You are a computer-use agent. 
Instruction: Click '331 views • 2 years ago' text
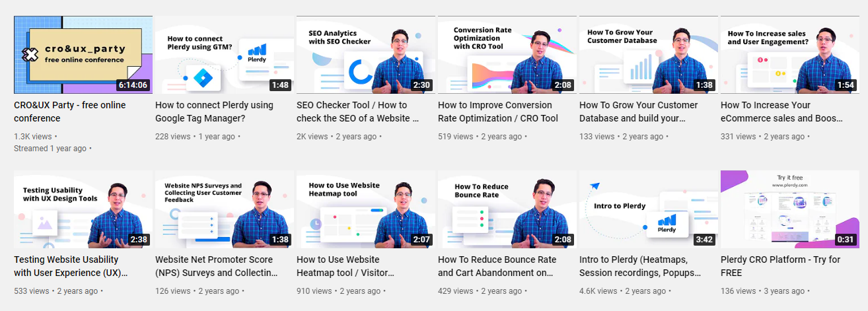[x=763, y=137]
